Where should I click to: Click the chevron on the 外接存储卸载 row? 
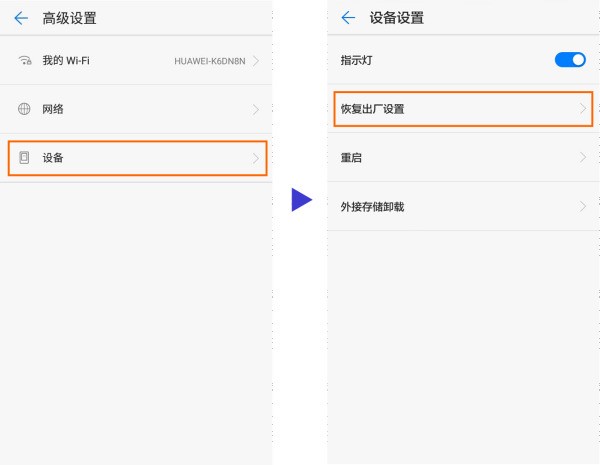coord(583,207)
